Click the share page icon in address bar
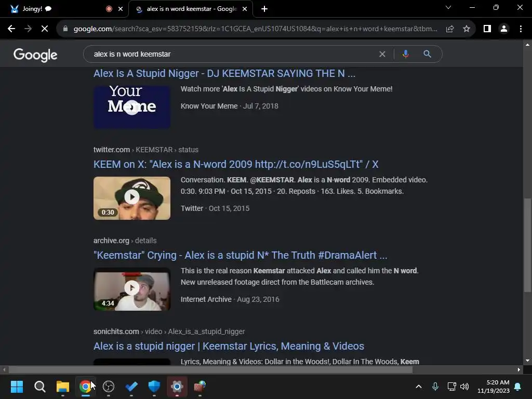The image size is (532, 399). (450, 29)
